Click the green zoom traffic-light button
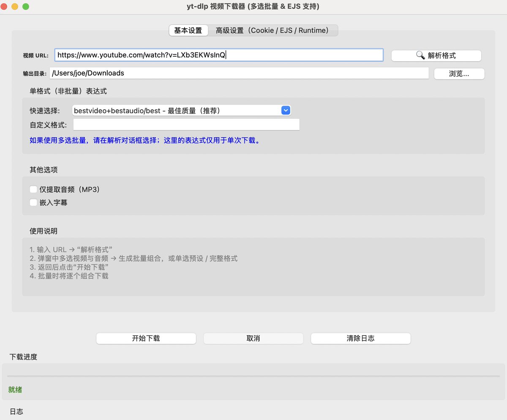507x420 pixels. point(25,6)
